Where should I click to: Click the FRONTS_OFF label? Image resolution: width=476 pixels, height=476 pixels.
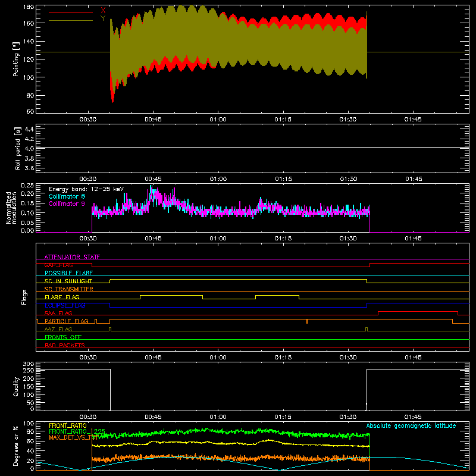(63, 337)
